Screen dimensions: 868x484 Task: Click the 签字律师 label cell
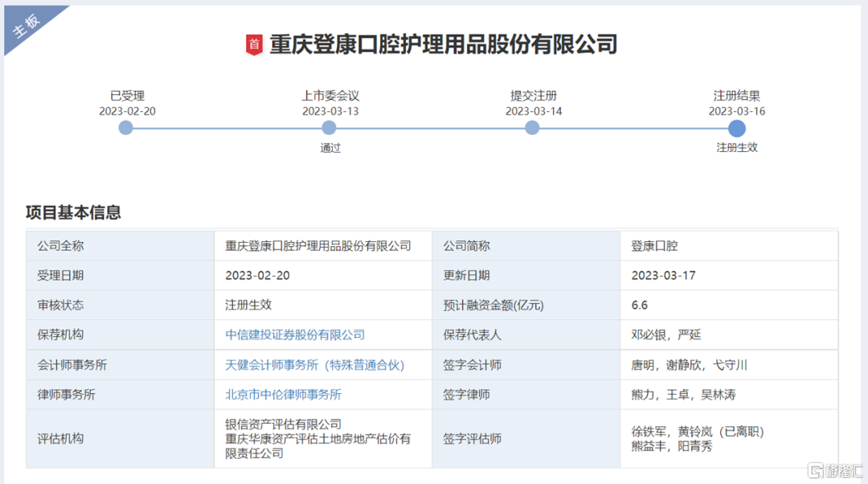(526, 394)
